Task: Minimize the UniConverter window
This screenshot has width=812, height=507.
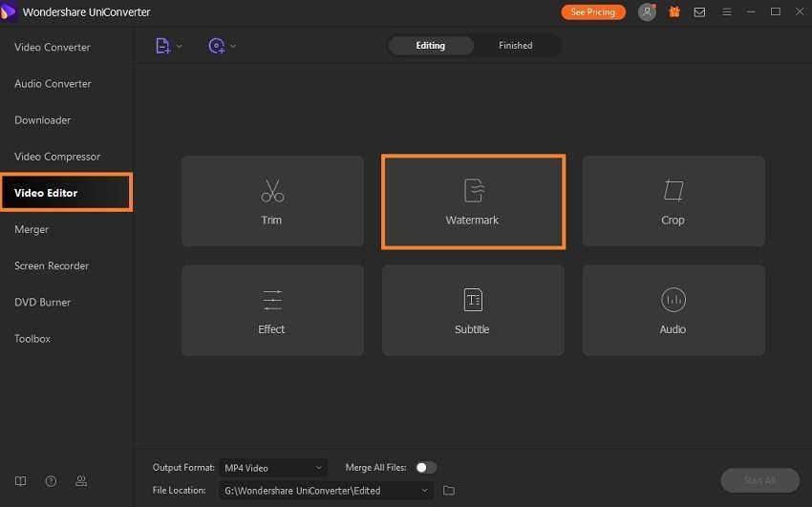Action: [751, 11]
